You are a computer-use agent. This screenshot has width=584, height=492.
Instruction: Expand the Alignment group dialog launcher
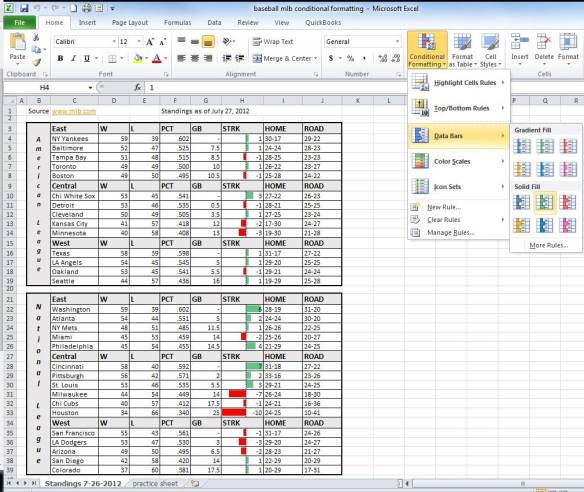[x=316, y=74]
